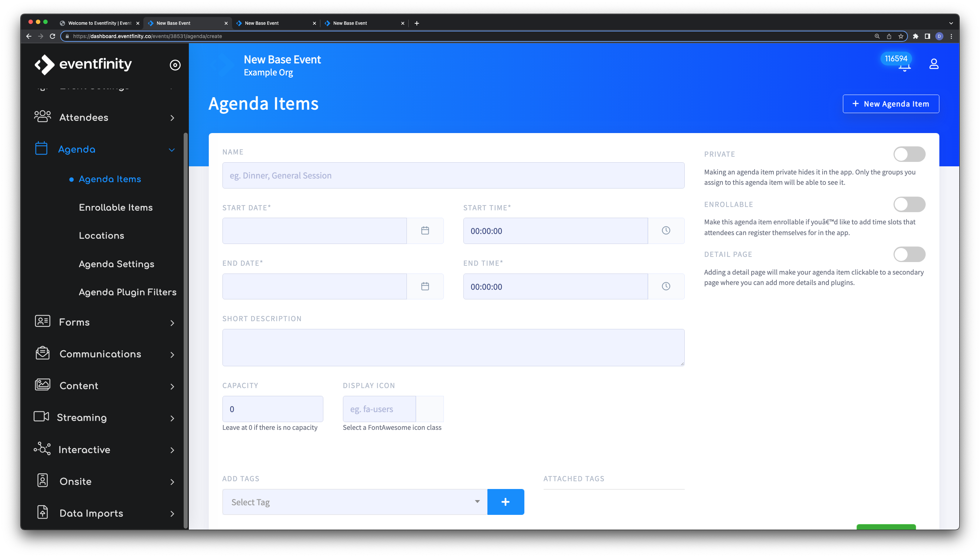This screenshot has width=980, height=557.
Task: Toggle the Private switch
Action: 909,154
